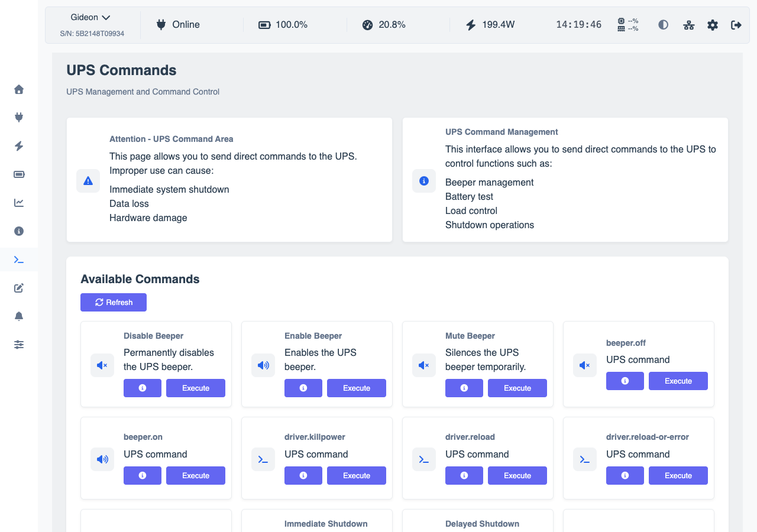Click the plug icon in the sidebar
Screen dimensions: 757x532
pyautogui.click(x=19, y=117)
